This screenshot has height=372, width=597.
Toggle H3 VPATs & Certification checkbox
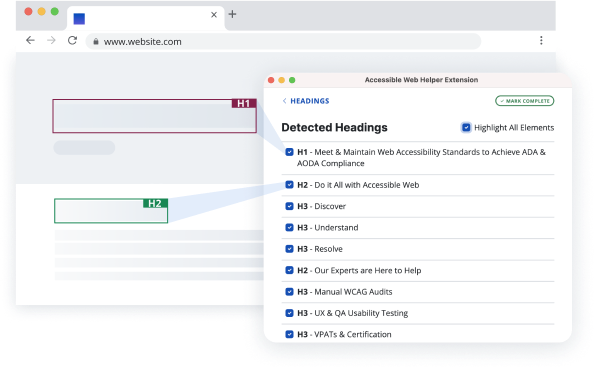289,334
